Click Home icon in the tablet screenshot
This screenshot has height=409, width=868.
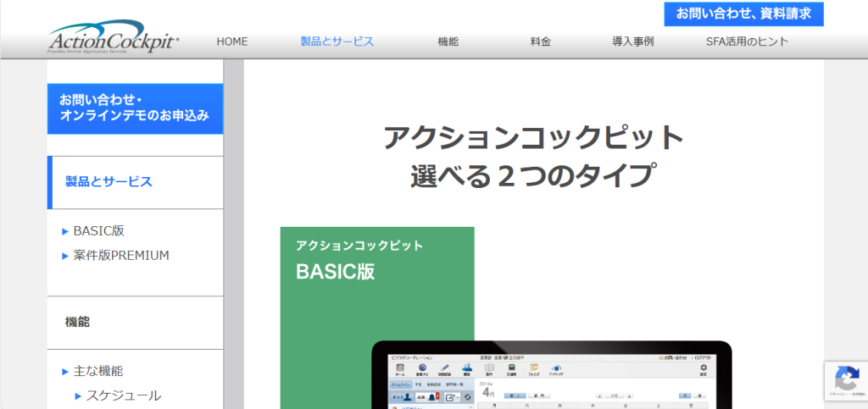[x=400, y=368]
